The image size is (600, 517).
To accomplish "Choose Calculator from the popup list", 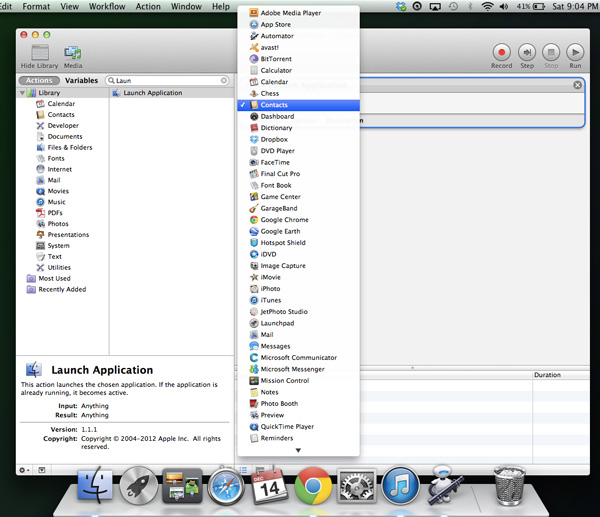I will coord(298,70).
